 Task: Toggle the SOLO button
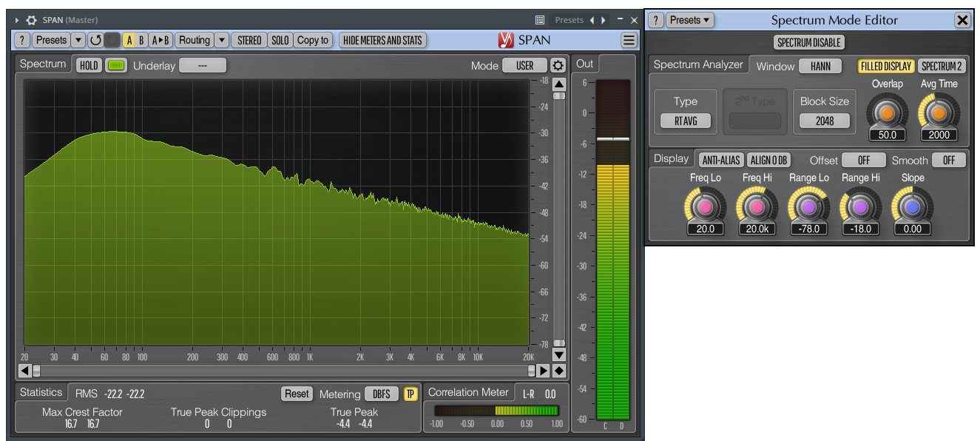pyautogui.click(x=280, y=40)
